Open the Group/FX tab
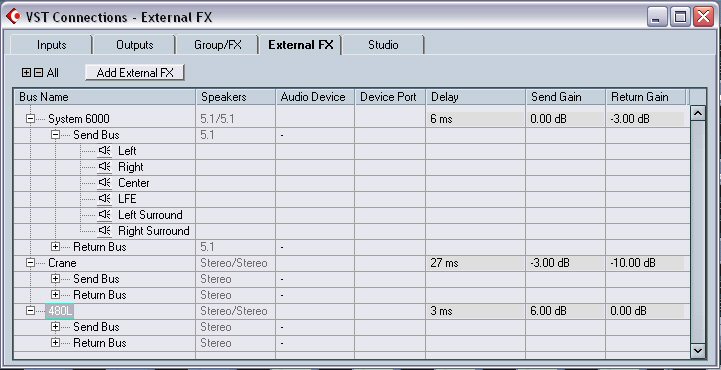This screenshot has width=721, height=370. [217, 45]
